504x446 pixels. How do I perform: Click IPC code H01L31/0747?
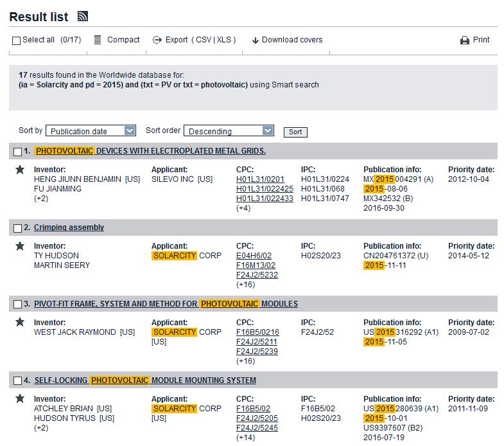click(325, 199)
